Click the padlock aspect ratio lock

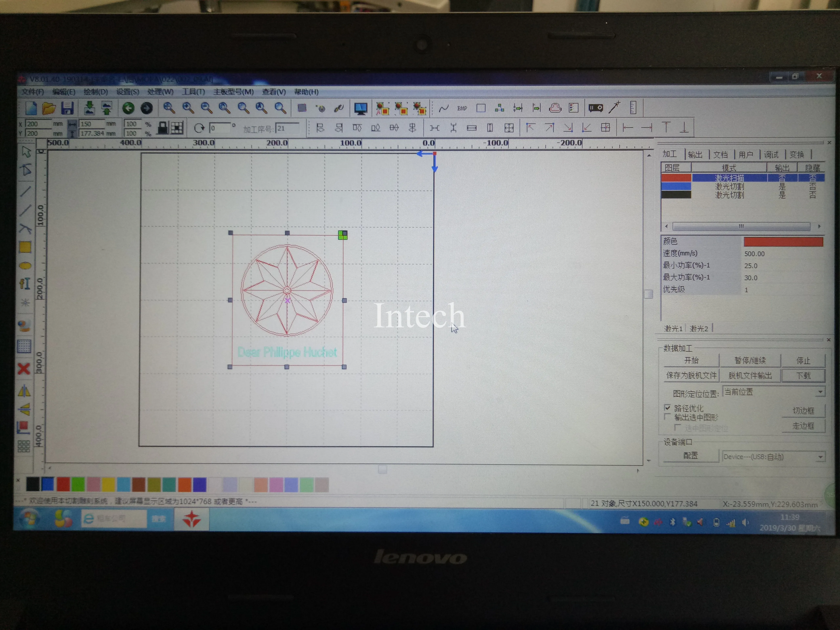[163, 128]
